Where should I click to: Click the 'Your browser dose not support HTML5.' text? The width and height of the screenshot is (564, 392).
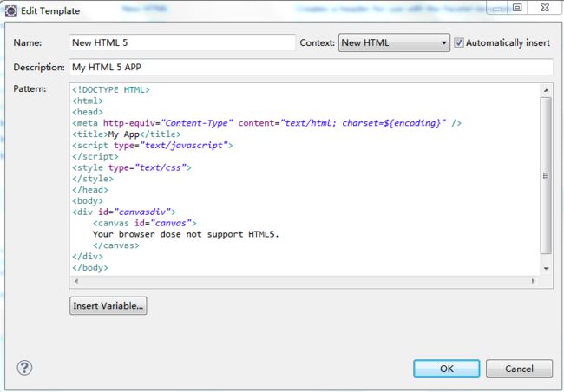186,234
